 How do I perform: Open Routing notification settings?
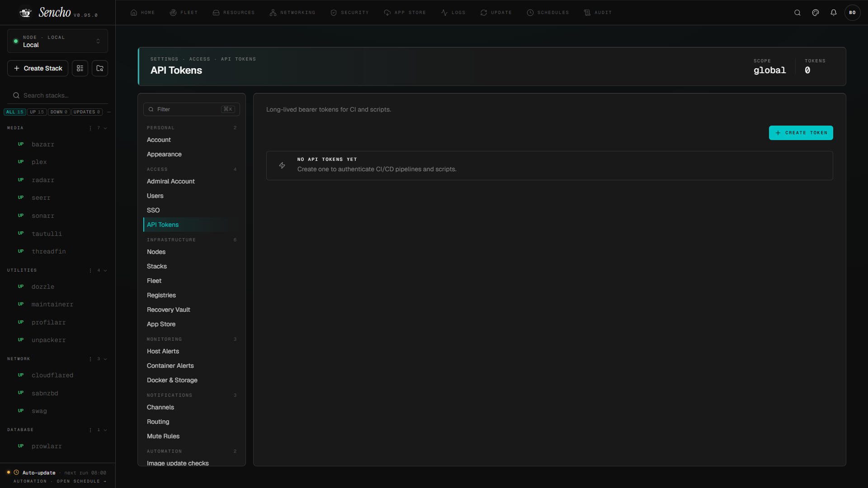point(192,422)
